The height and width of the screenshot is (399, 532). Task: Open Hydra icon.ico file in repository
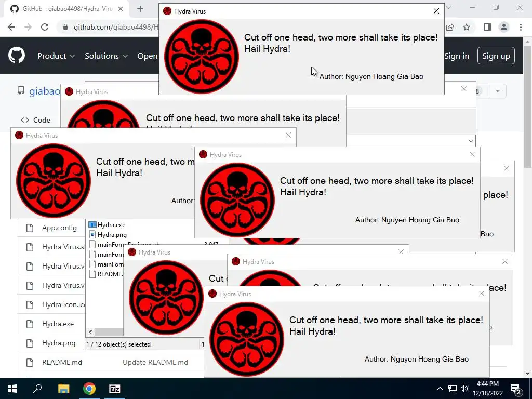click(63, 304)
